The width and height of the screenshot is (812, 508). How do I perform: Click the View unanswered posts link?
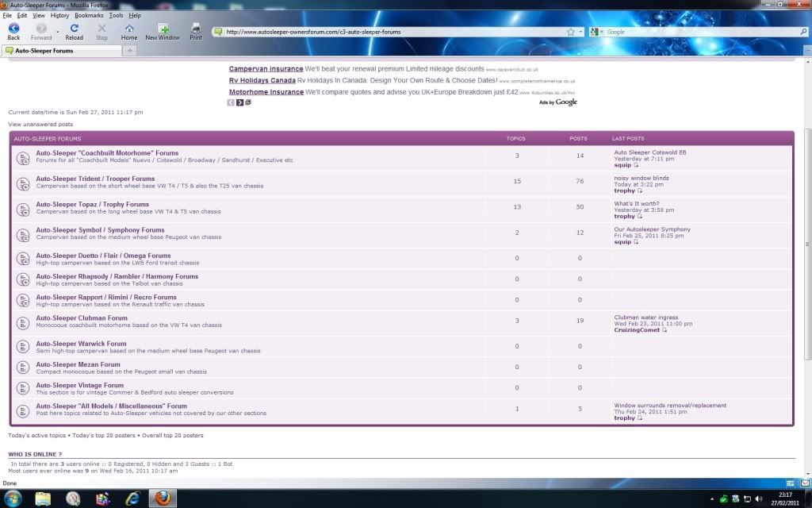[40, 125]
